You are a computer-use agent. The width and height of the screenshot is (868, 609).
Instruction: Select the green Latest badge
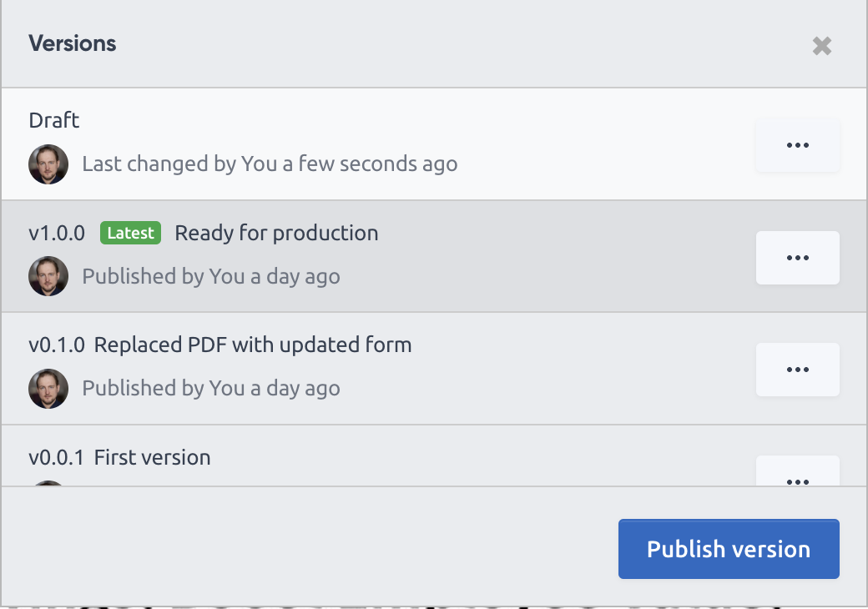[x=130, y=233]
